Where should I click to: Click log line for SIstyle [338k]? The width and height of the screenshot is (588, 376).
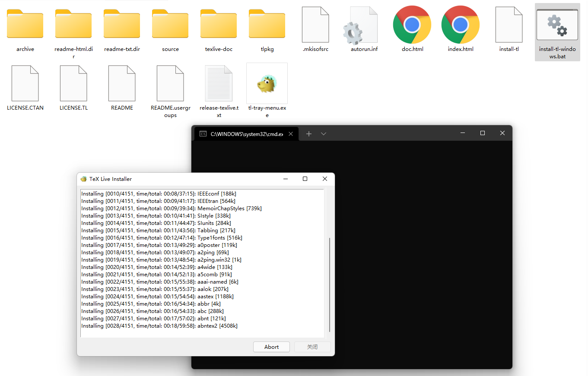coord(156,215)
